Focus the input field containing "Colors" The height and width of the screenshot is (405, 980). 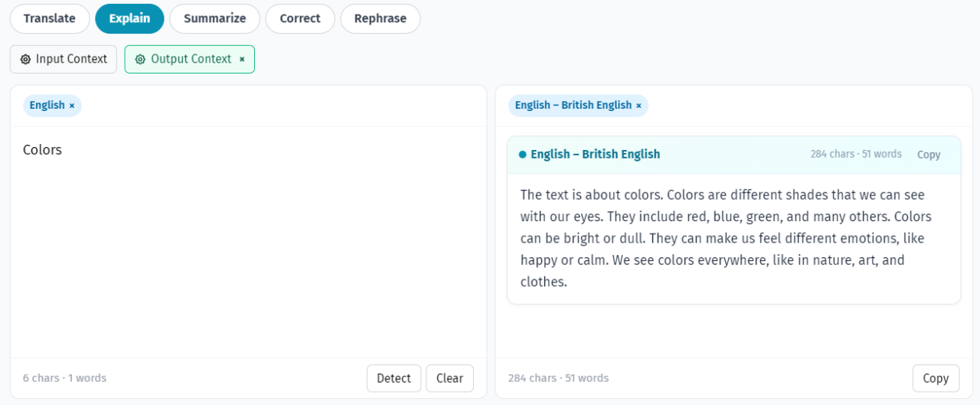(248, 230)
